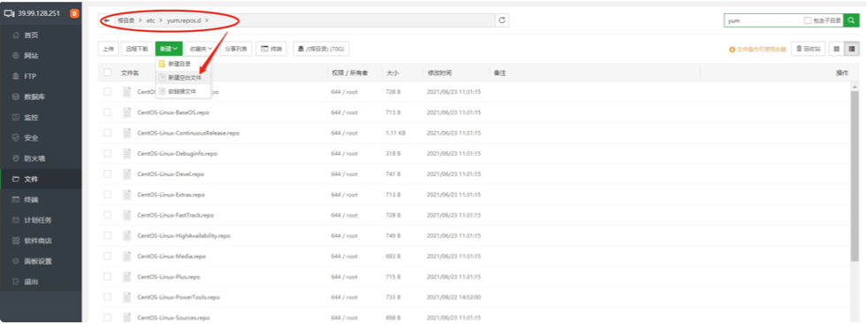Click file icon of CentOS-Linux-ContinuousRelease.repo
The width and height of the screenshot is (868, 324).
click(x=126, y=133)
